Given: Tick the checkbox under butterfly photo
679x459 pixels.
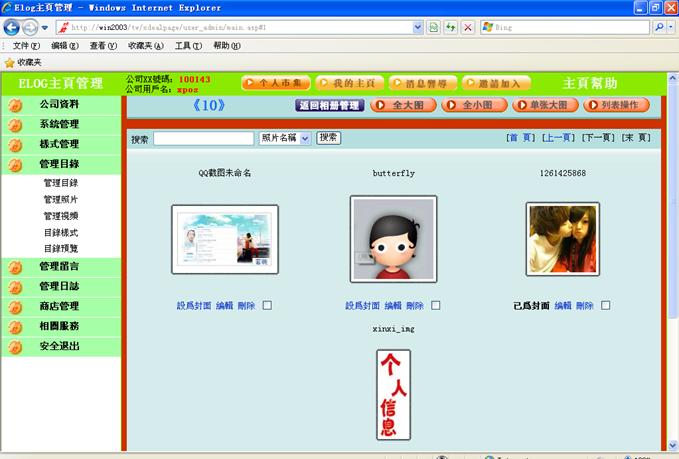Looking at the screenshot, I should pyautogui.click(x=436, y=306).
